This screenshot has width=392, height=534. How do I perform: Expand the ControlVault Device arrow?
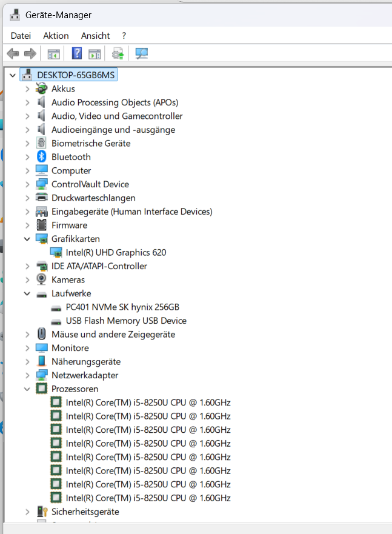27,184
